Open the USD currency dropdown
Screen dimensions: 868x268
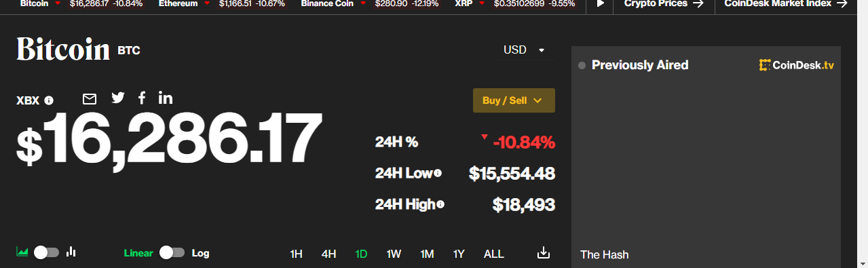[524, 50]
